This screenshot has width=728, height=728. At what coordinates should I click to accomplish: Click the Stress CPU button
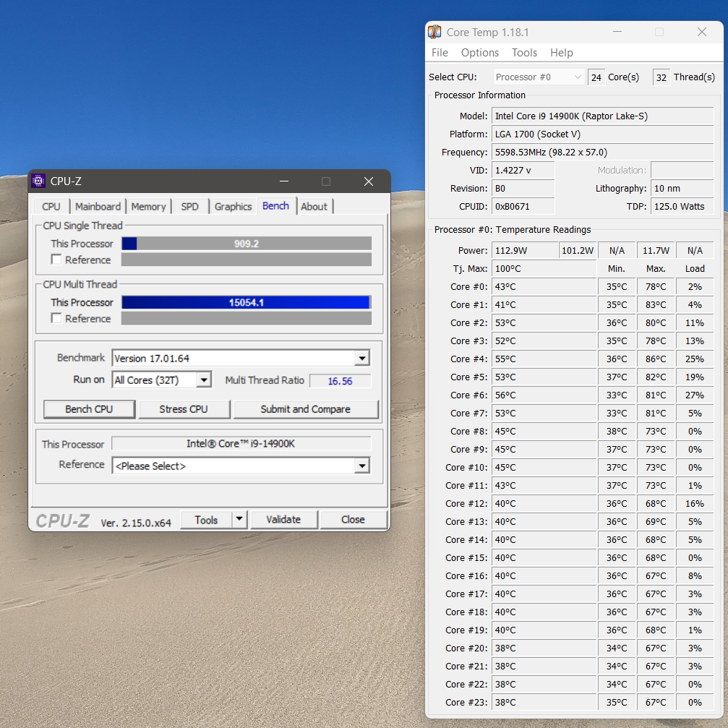[x=184, y=409]
